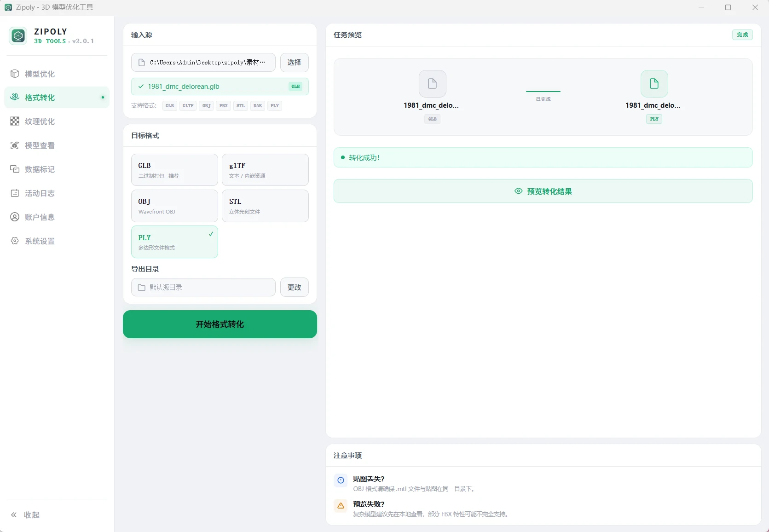Click the 数据标记 icon in sidebar
769x532 pixels.
(15, 169)
